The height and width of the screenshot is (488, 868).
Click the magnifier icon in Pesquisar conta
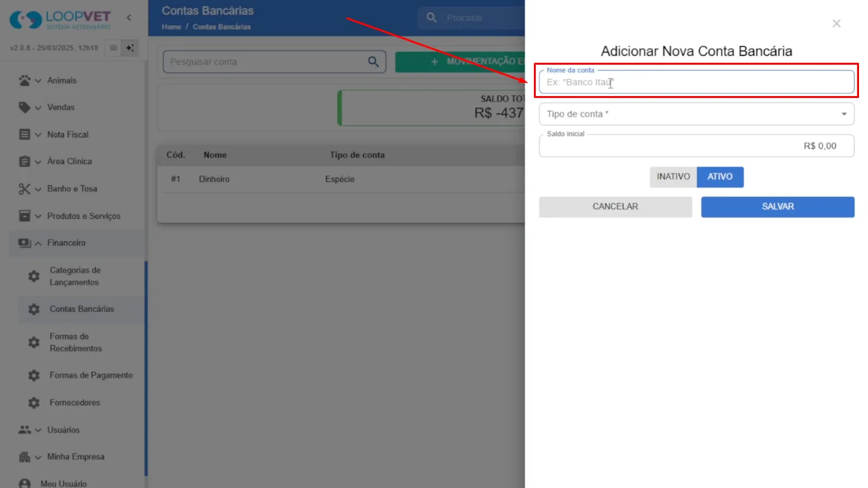tap(373, 62)
